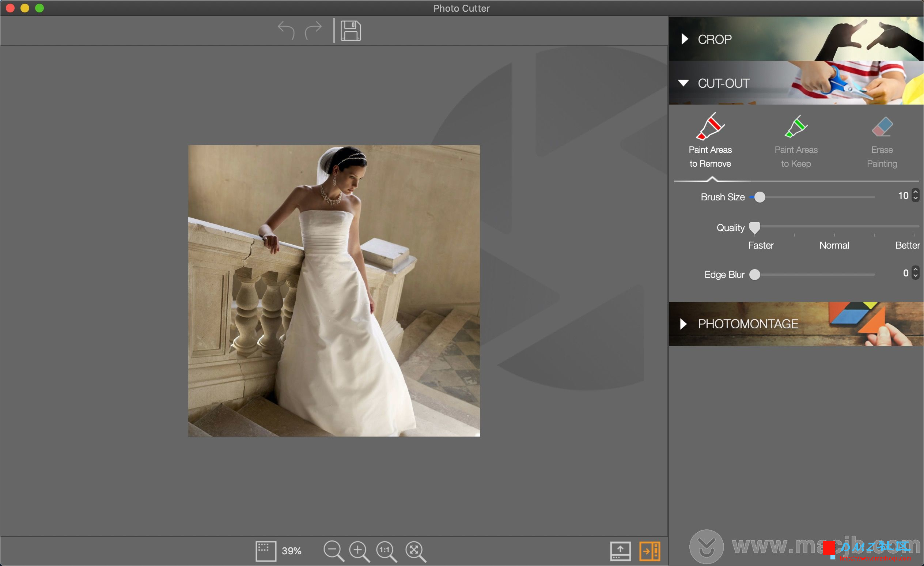This screenshot has height=566, width=924.
Task: Click the Edge Blur value field showing 0
Action: point(906,273)
